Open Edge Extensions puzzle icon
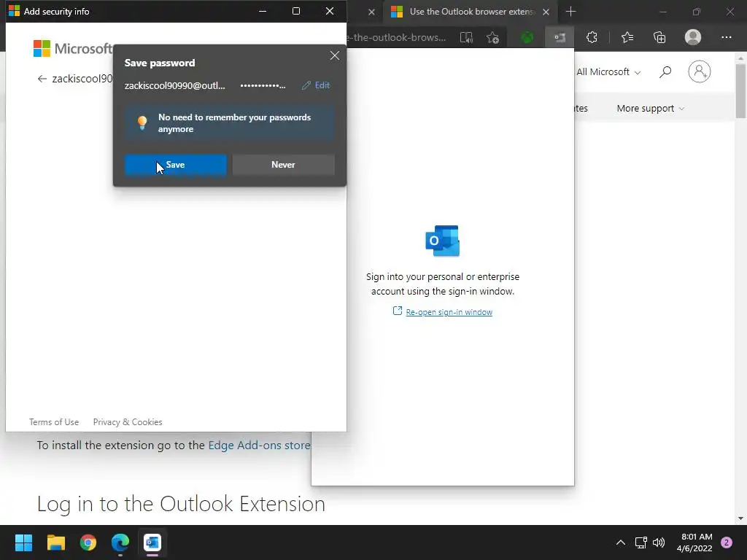This screenshot has width=747, height=560. 592,37
